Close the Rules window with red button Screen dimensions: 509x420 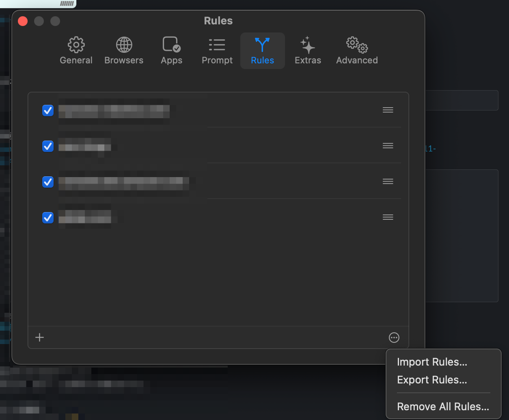click(x=23, y=21)
